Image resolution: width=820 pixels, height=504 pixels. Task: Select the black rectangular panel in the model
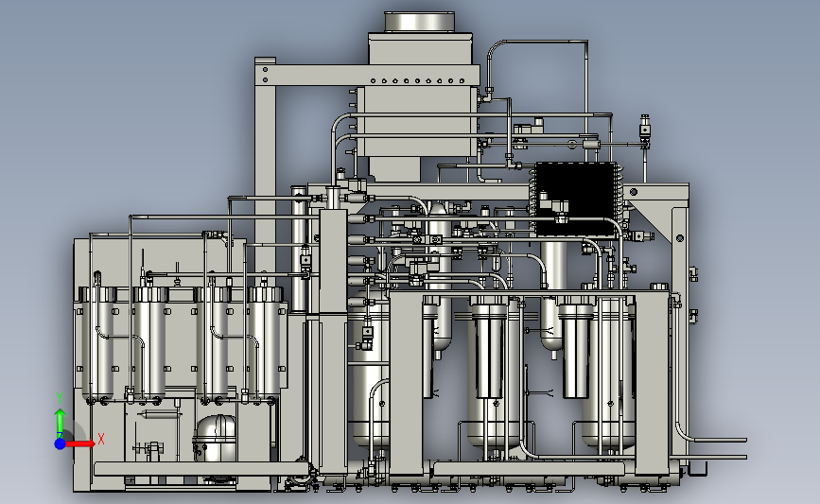tap(576, 199)
